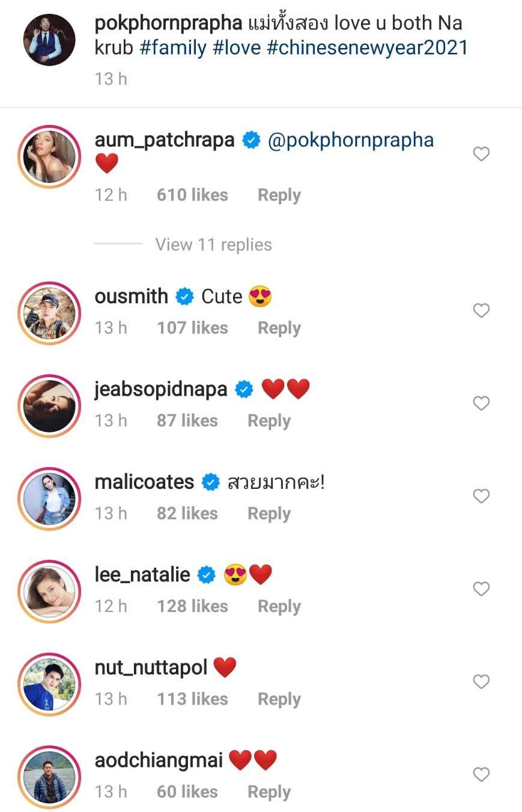This screenshot has height=812, width=522.
Task: Like aum_patchrapa's comment with the heart icon
Action: [x=481, y=154]
